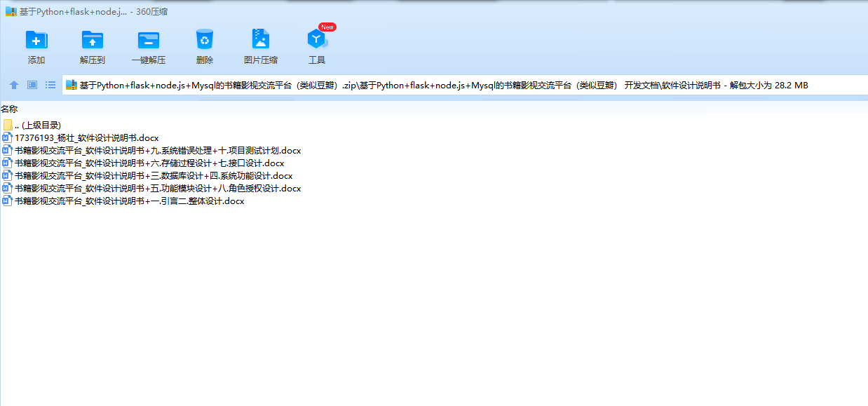Click the archive icon in the address bar
This screenshot has width=868, height=406.
pos(72,85)
